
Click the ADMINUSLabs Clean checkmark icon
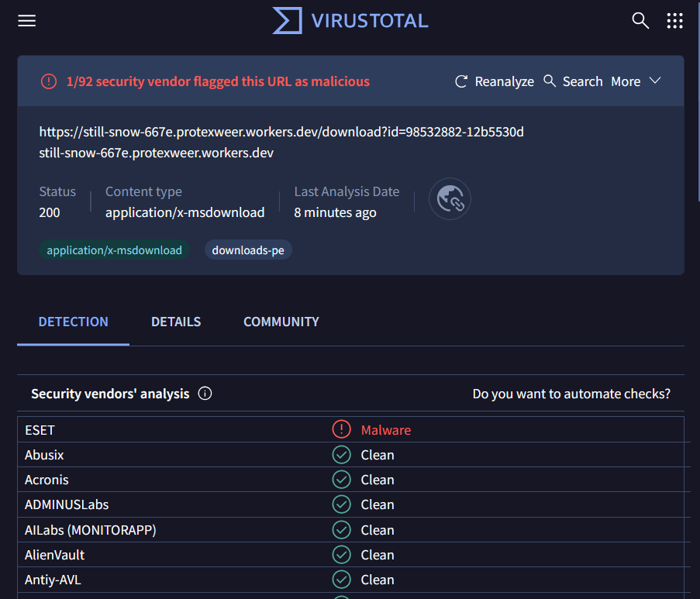[x=342, y=504]
